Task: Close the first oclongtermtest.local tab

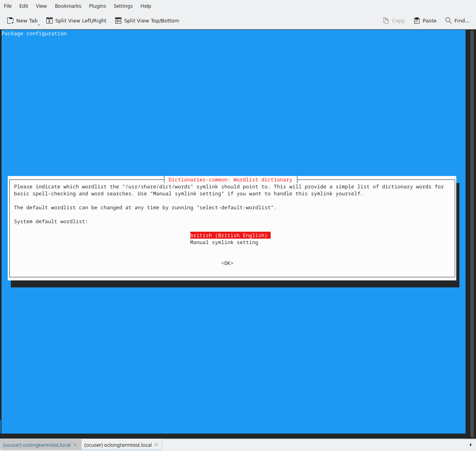Action: pos(75,445)
